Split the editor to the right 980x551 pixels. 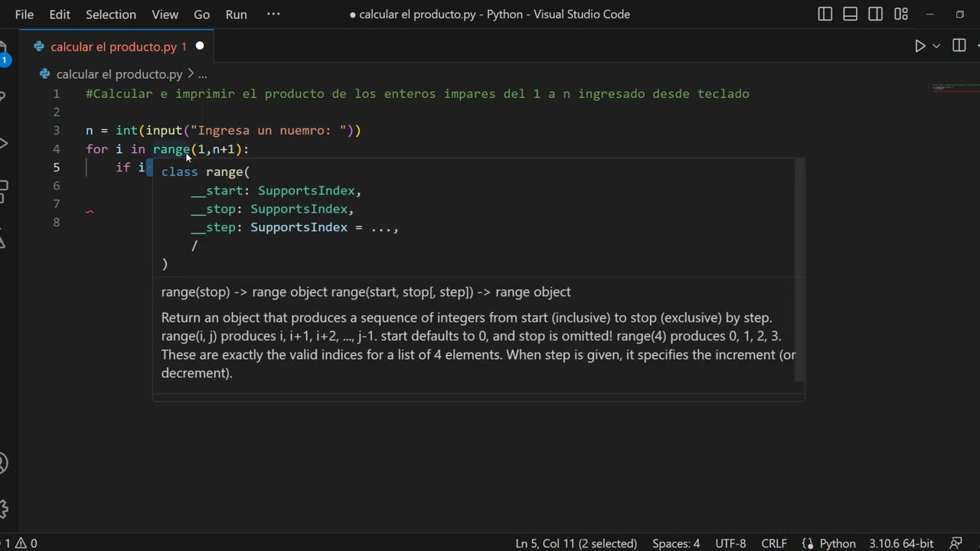tap(959, 46)
